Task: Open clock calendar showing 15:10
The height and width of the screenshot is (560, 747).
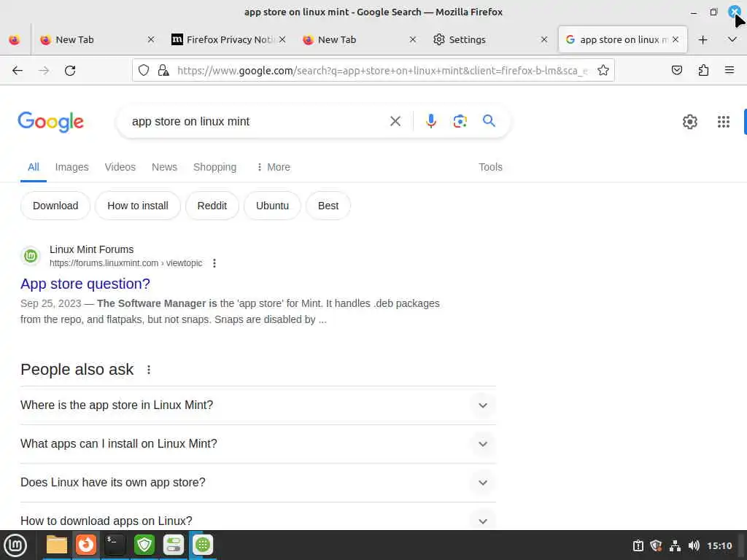Action: [x=719, y=545]
